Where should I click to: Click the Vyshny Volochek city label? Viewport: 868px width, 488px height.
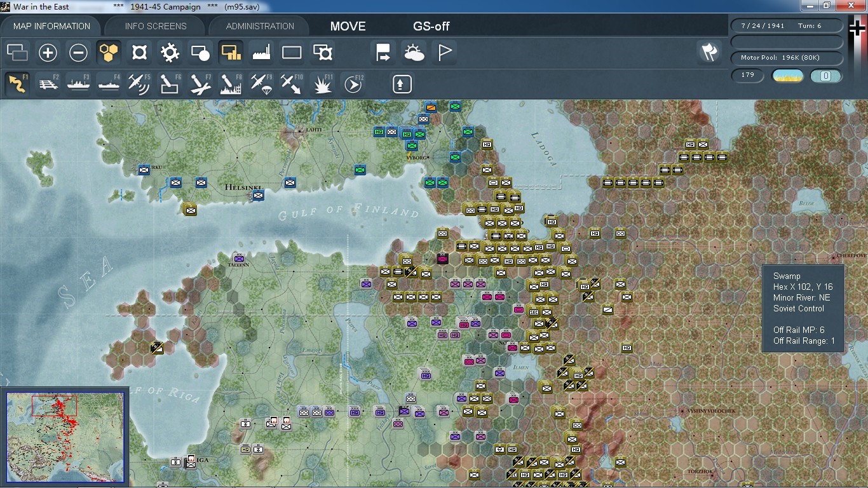(x=710, y=410)
